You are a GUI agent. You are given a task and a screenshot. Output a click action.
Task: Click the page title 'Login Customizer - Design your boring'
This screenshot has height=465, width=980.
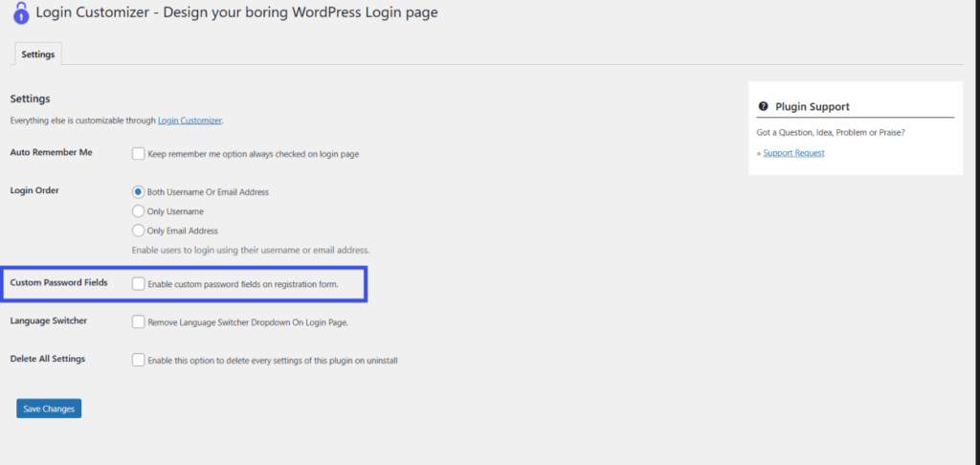(236, 12)
